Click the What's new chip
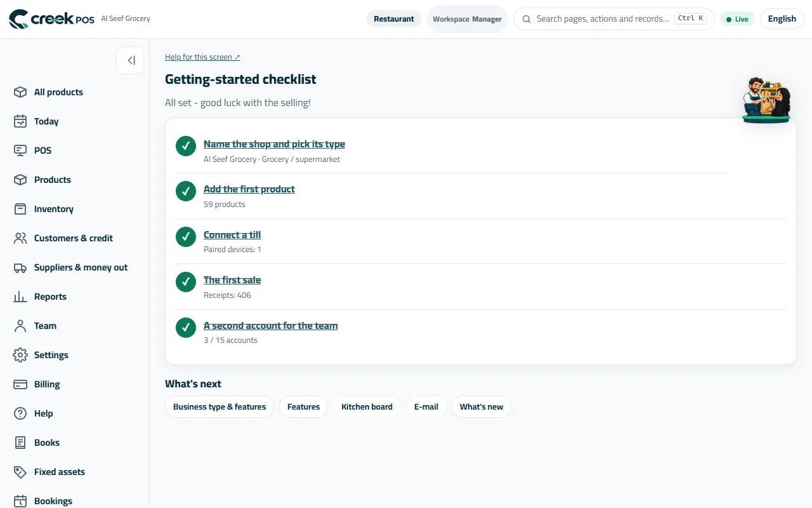Screen dimensions: 812x508 tap(481, 407)
